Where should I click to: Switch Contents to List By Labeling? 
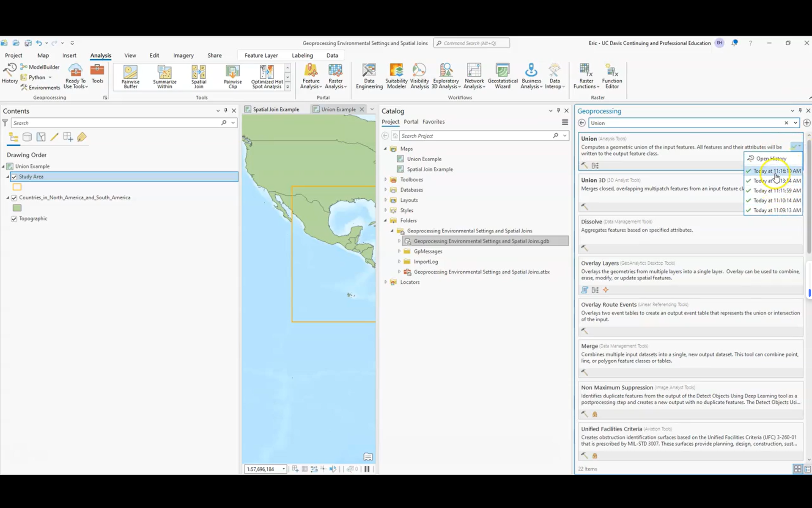coord(82,137)
